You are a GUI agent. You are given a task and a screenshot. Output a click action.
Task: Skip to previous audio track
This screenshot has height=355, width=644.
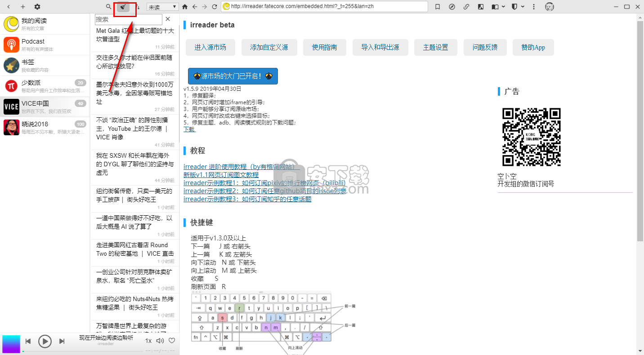pos(28,342)
